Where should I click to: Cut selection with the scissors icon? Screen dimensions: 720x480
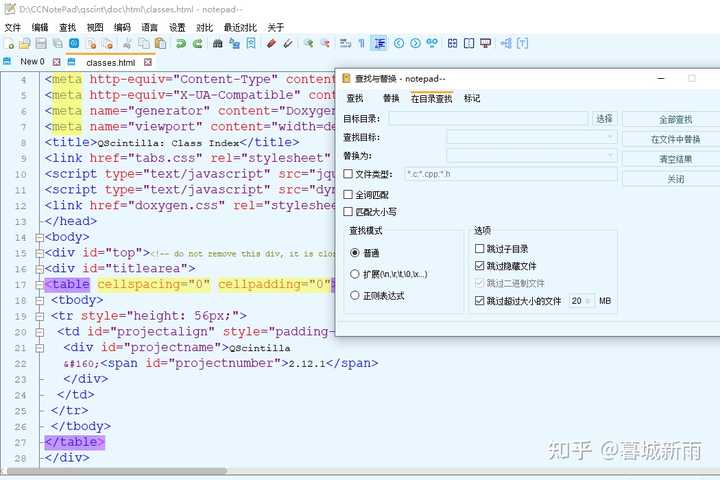pyautogui.click(x=127, y=44)
